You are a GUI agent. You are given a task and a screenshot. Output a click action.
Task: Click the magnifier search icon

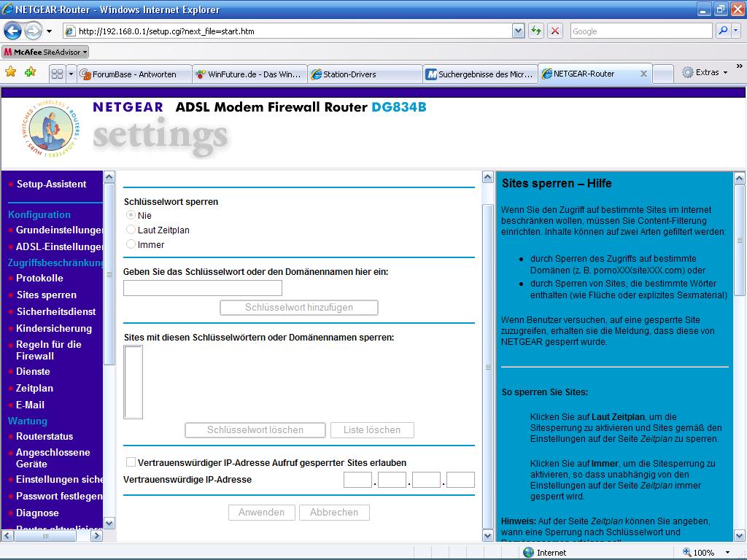(723, 31)
